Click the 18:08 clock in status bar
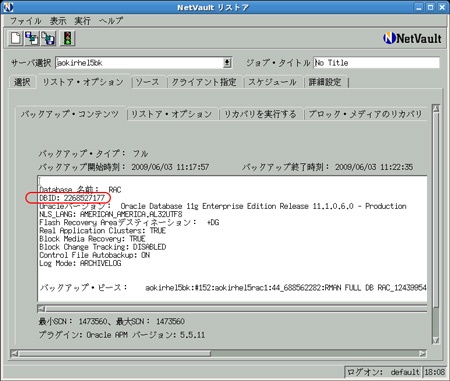Image resolution: width=450 pixels, height=381 pixels. tap(435, 372)
